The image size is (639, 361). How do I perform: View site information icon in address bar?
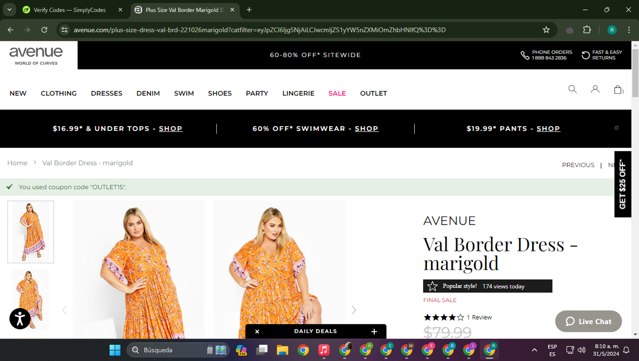64,30
